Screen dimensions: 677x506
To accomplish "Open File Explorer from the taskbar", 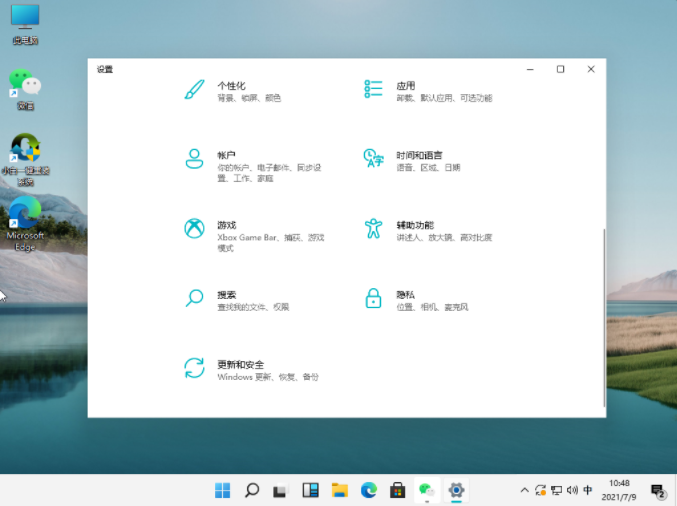I will pyautogui.click(x=339, y=490).
